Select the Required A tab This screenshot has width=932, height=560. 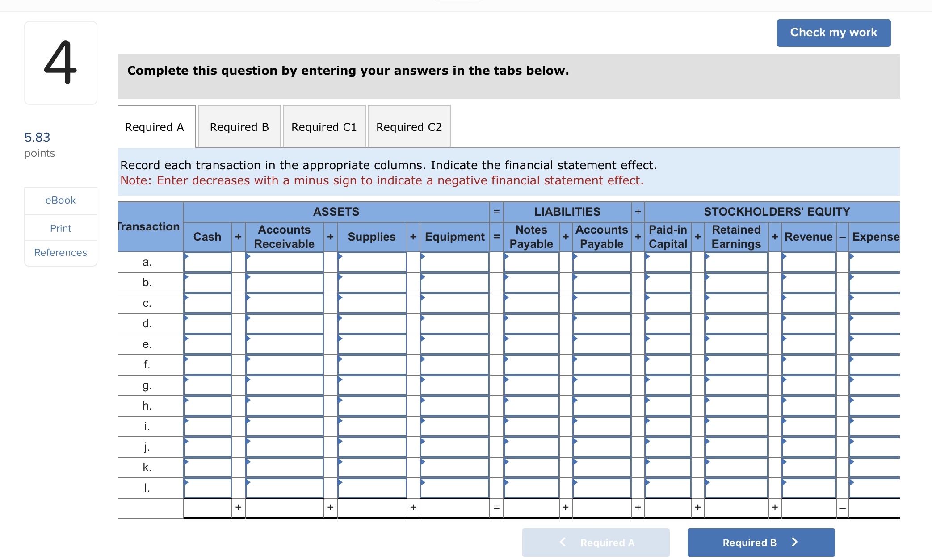pos(155,127)
